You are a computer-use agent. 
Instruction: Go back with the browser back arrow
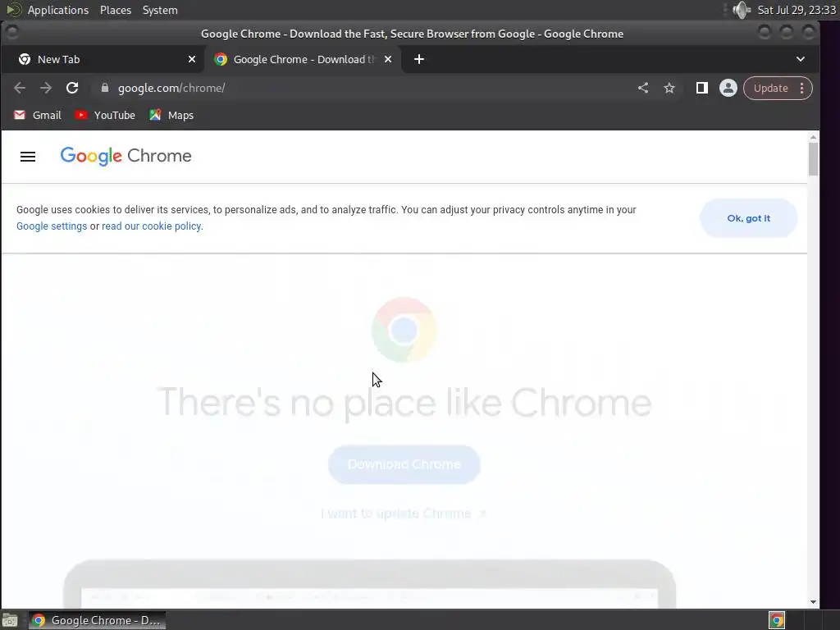(x=20, y=88)
